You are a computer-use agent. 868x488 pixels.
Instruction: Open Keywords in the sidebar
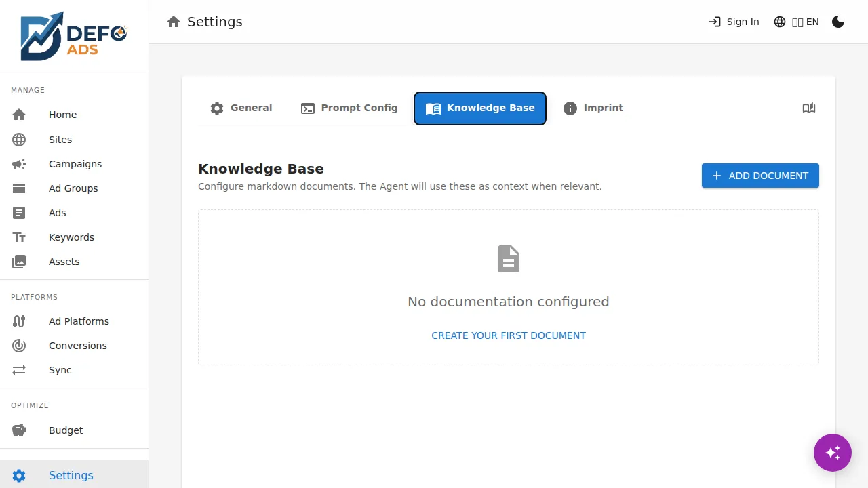75,237
